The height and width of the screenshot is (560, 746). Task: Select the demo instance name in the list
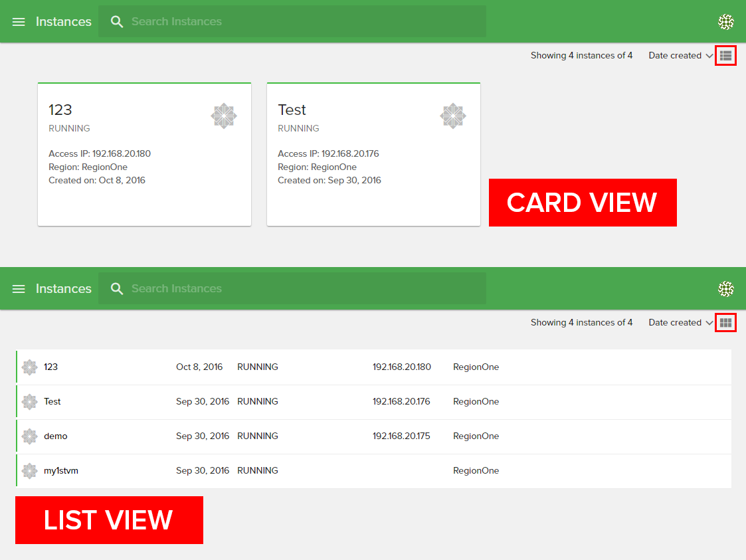point(56,436)
